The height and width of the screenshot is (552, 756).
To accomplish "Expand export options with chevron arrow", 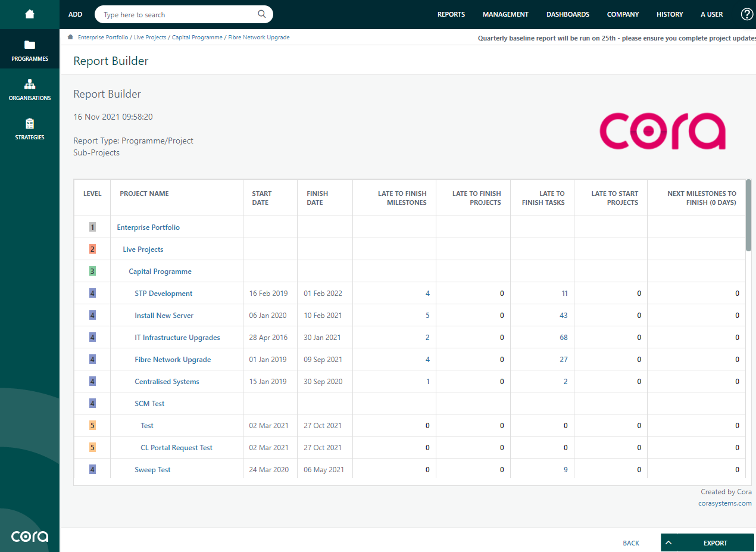I will tap(668, 542).
